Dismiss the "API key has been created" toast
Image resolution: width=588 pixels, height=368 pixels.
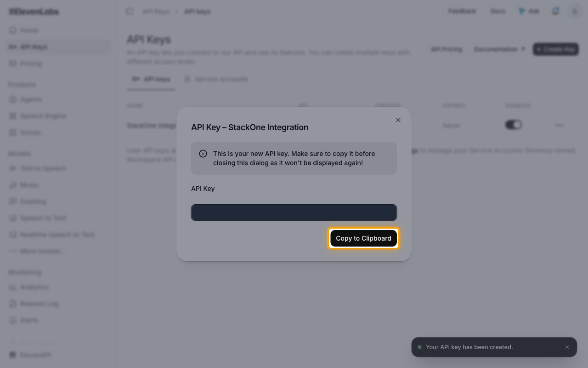pyautogui.click(x=567, y=347)
